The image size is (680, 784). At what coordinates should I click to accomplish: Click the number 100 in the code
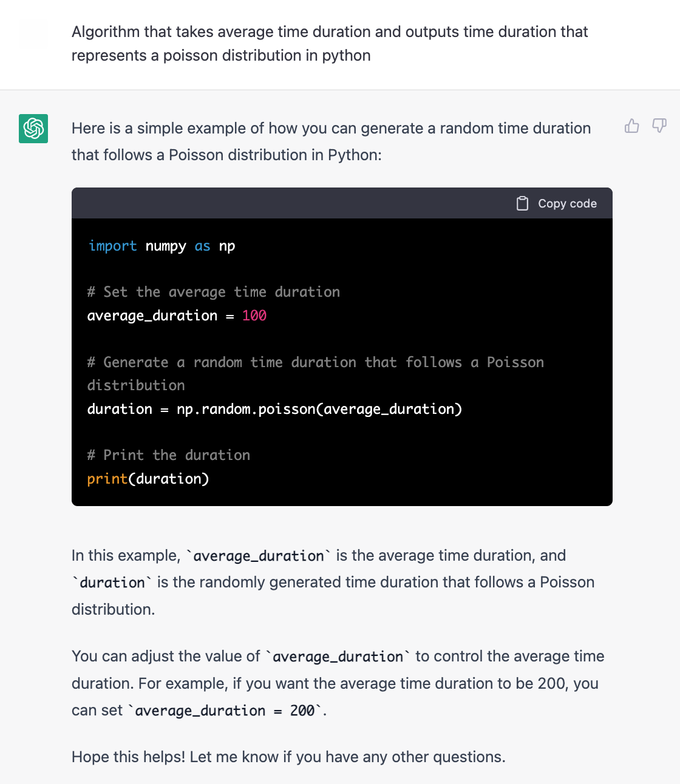[254, 316]
